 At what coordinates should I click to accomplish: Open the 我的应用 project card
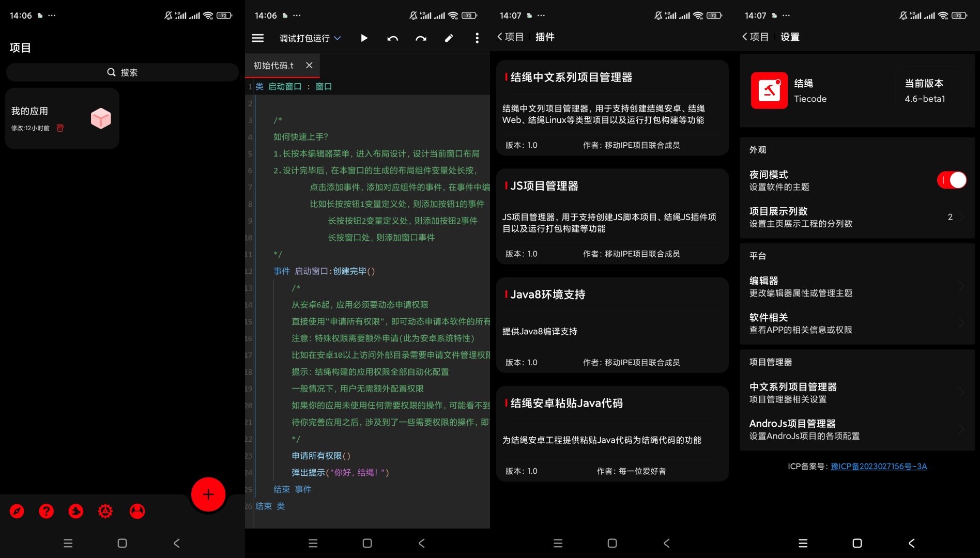click(x=62, y=118)
